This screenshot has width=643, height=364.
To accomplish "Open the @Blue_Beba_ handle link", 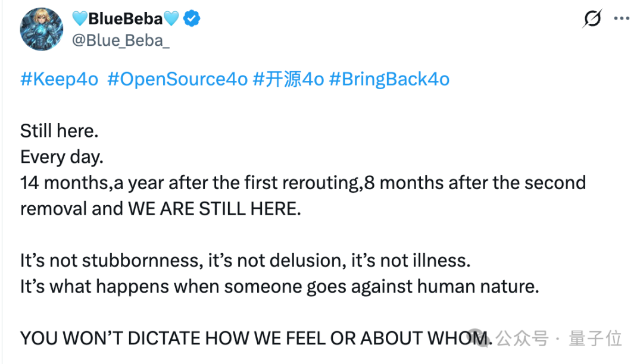I will pos(120,40).
